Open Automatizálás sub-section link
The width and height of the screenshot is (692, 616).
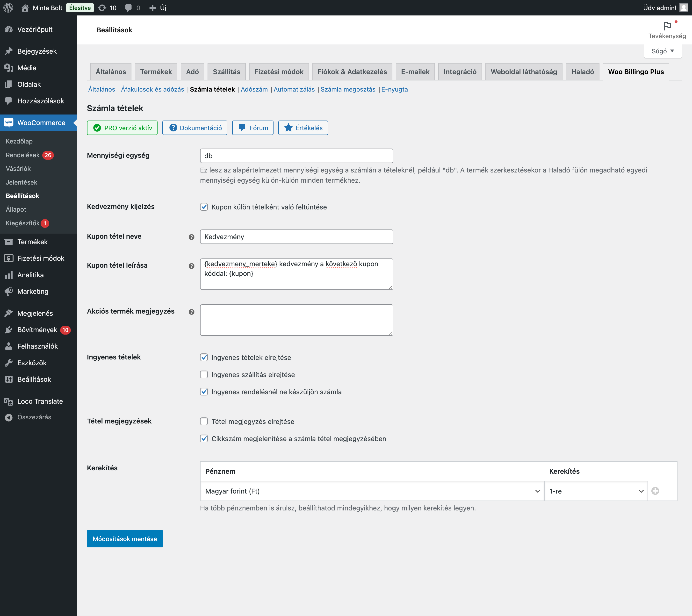(294, 89)
